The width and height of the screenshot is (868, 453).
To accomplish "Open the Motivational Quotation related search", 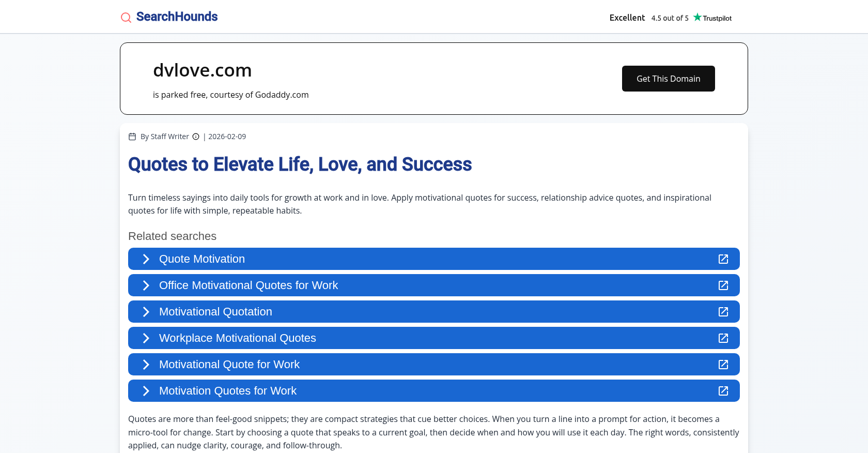I will click(215, 312).
